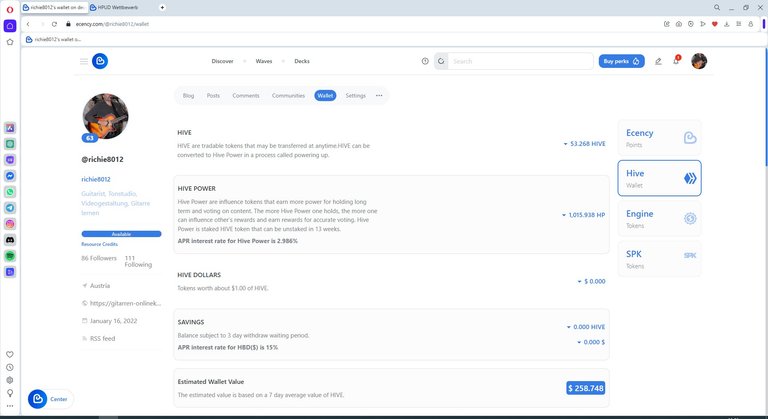Viewport: 768px width, 419px height.
Task: Open SPK Tokens wallet card
Action: (659, 259)
